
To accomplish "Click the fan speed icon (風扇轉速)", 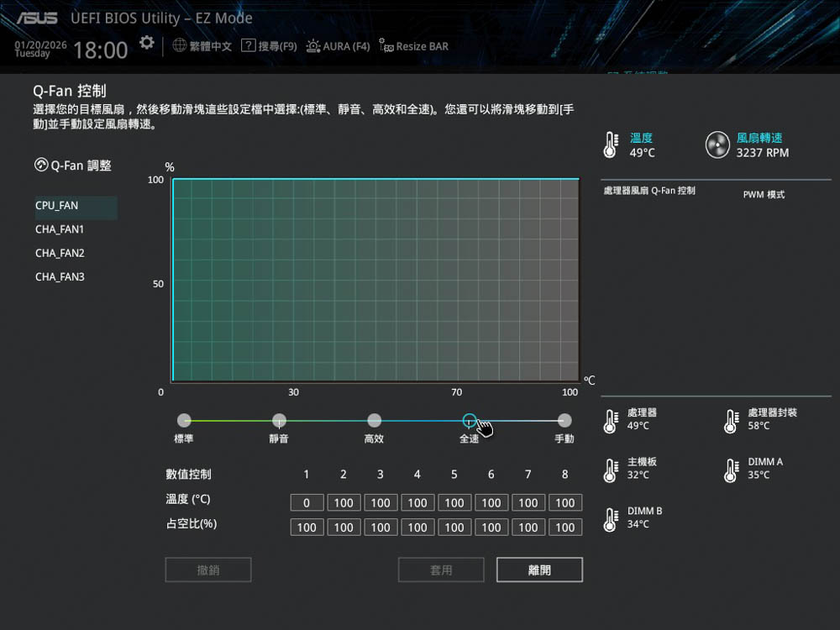I will pyautogui.click(x=718, y=145).
